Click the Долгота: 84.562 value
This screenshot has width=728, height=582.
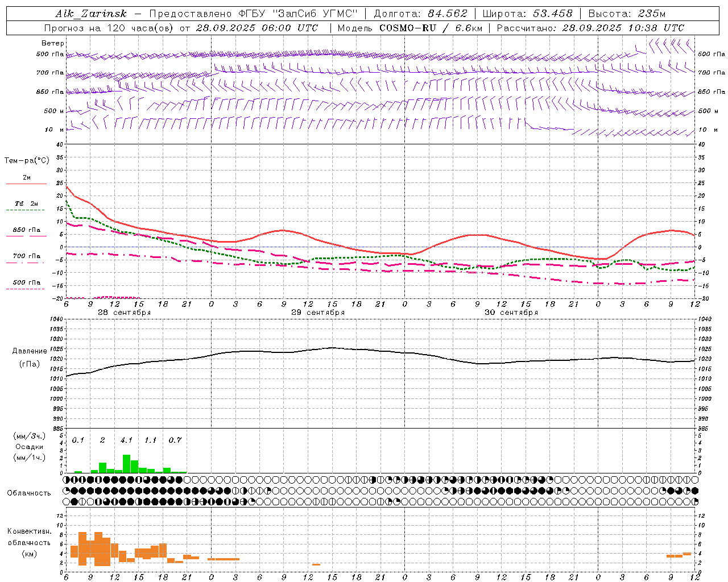pyautogui.click(x=420, y=14)
